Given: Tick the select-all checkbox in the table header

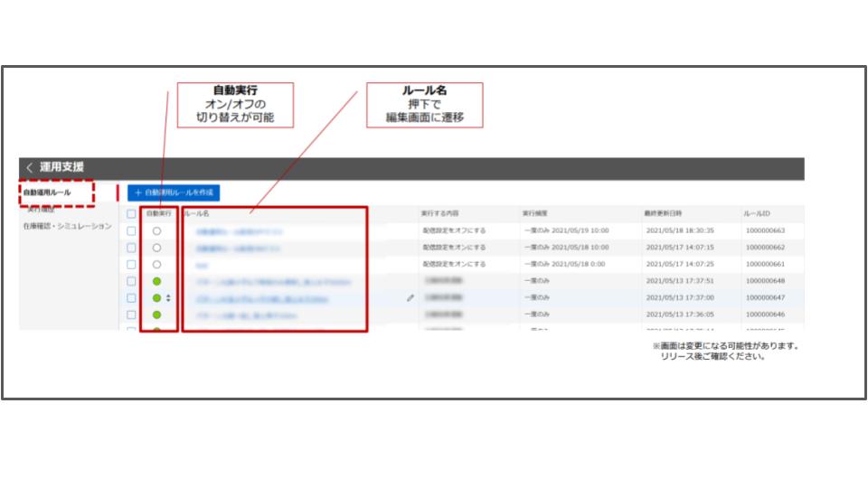Looking at the screenshot, I should [x=131, y=213].
